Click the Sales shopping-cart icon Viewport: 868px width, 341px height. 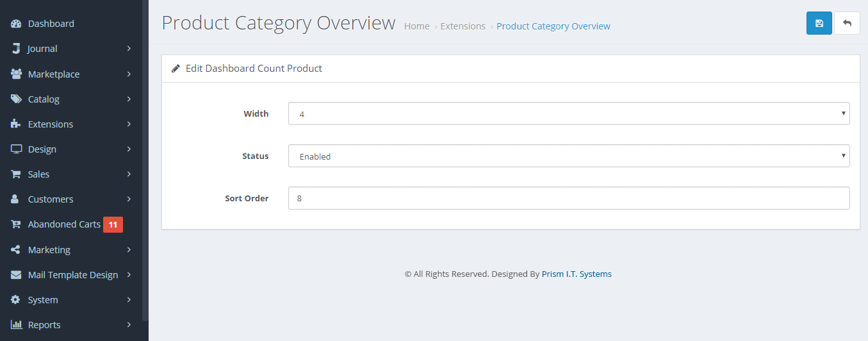tap(17, 174)
